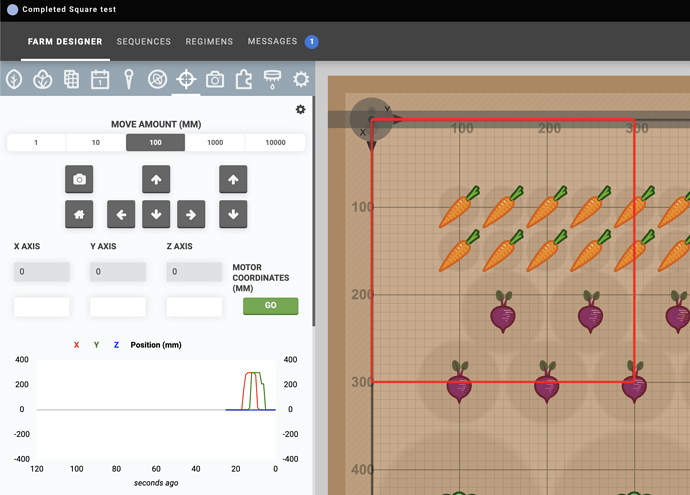Click the Position (mm) plot title
This screenshot has width=690, height=495.
tap(156, 345)
